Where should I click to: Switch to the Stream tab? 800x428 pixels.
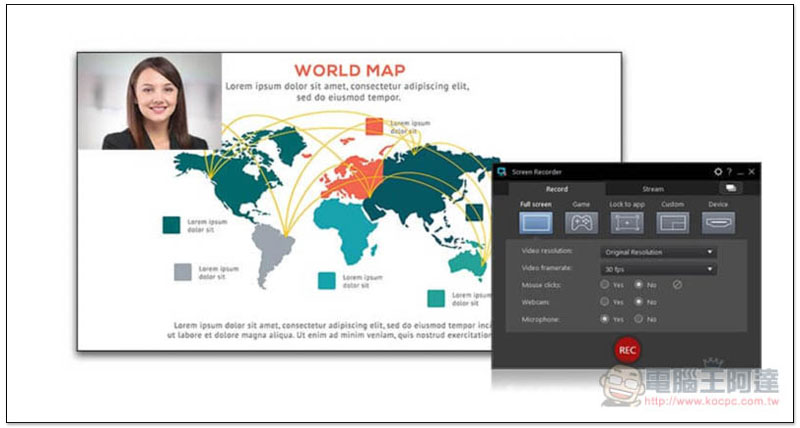[x=652, y=188]
